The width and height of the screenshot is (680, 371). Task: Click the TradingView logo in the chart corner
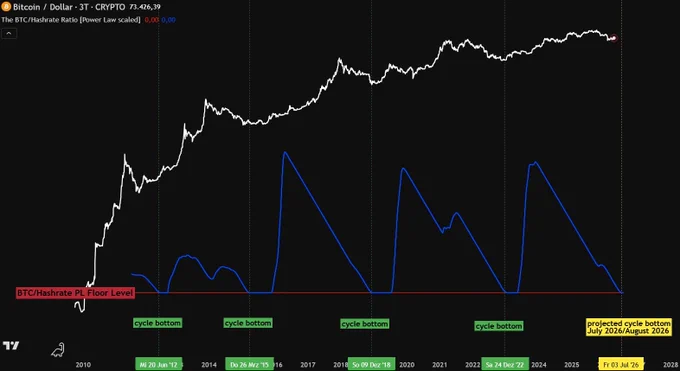coord(11,345)
